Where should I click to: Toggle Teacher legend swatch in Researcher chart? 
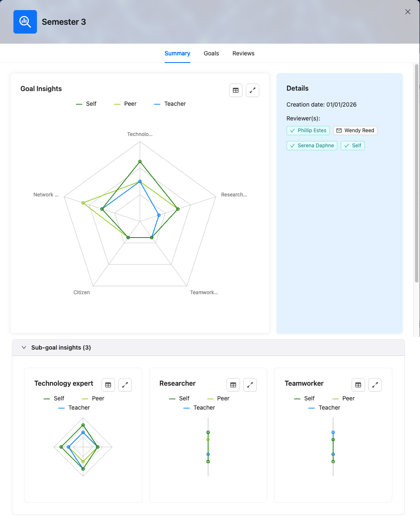(187, 408)
